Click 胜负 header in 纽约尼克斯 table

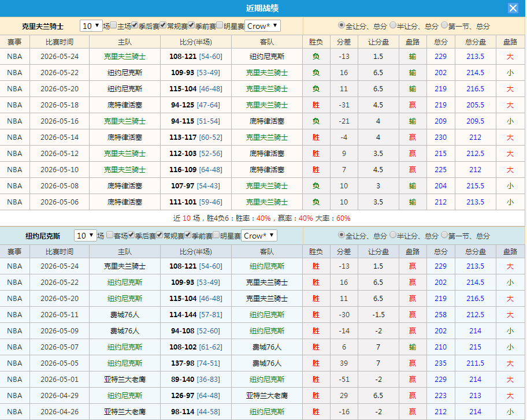(x=316, y=252)
